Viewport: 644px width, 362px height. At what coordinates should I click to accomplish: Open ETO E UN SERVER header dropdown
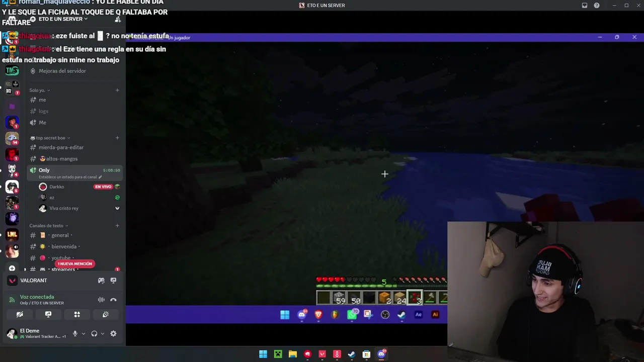(x=63, y=19)
